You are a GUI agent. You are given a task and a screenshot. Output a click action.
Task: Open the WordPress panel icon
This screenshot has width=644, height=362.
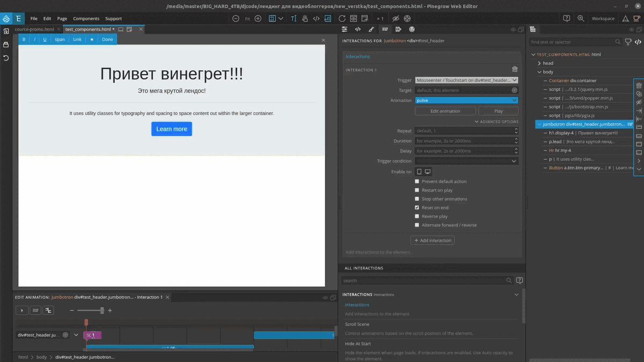[x=412, y=29]
